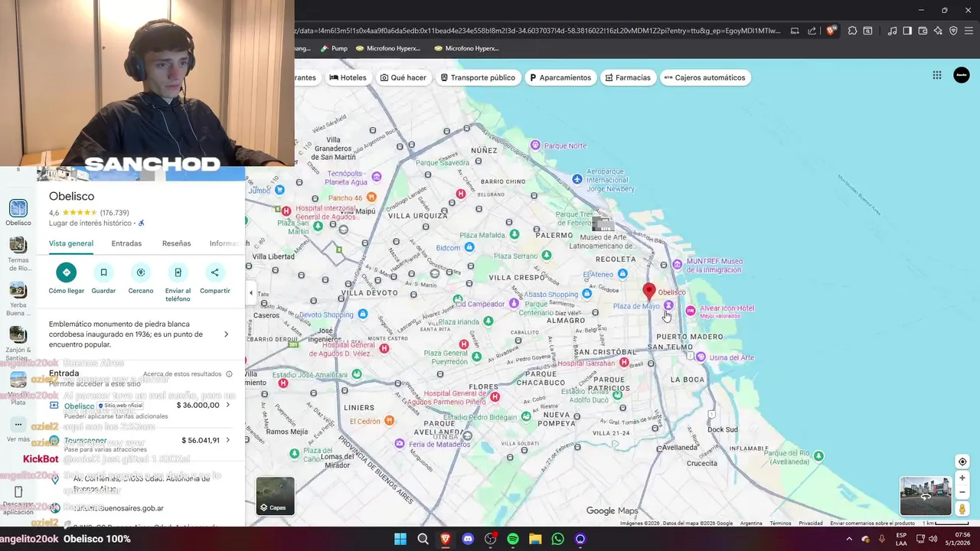Open Windows taskbar search
The image size is (980, 551).
(423, 539)
